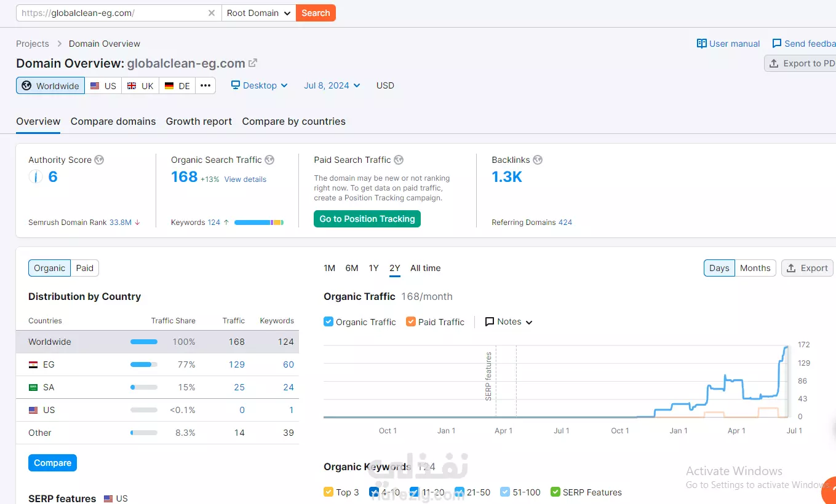This screenshot has height=504, width=836.
Task: Switch to Growth report tab
Action: [199, 121]
